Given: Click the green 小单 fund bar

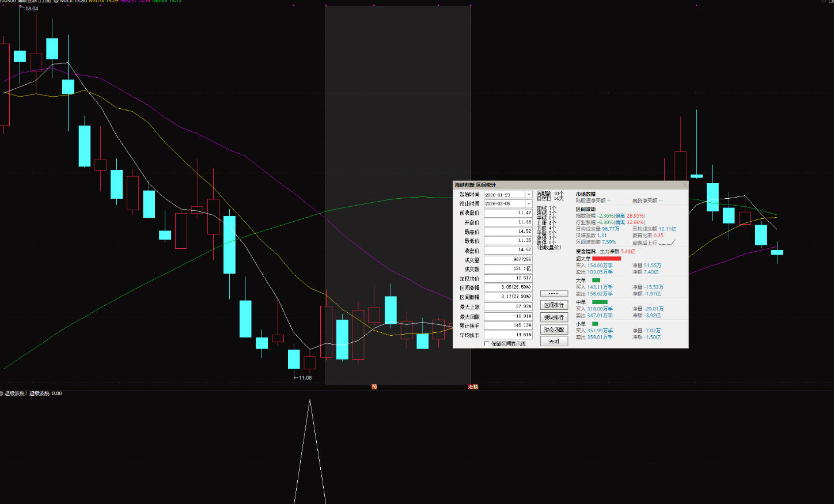Looking at the screenshot, I should [x=595, y=324].
